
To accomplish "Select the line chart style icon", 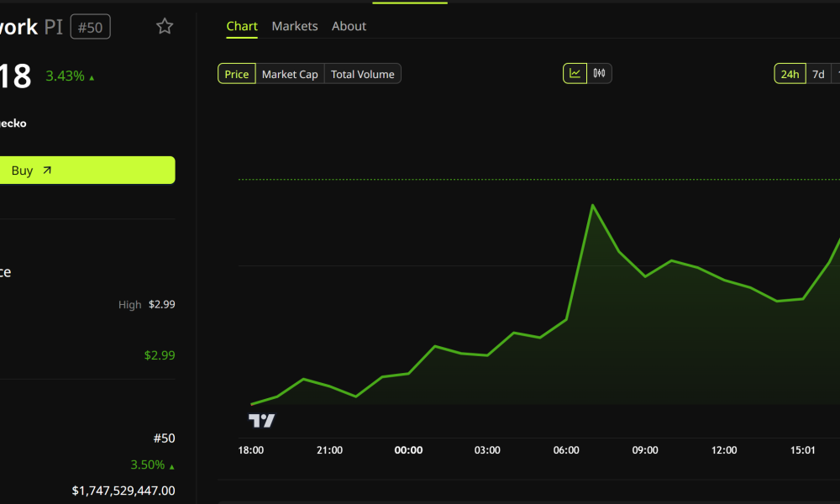I will pos(575,73).
